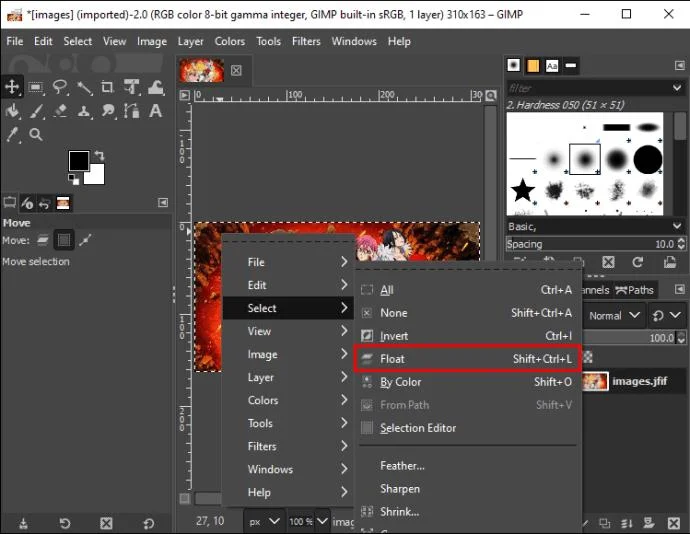Select the Bucket Fill tool

pyautogui.click(x=12, y=110)
